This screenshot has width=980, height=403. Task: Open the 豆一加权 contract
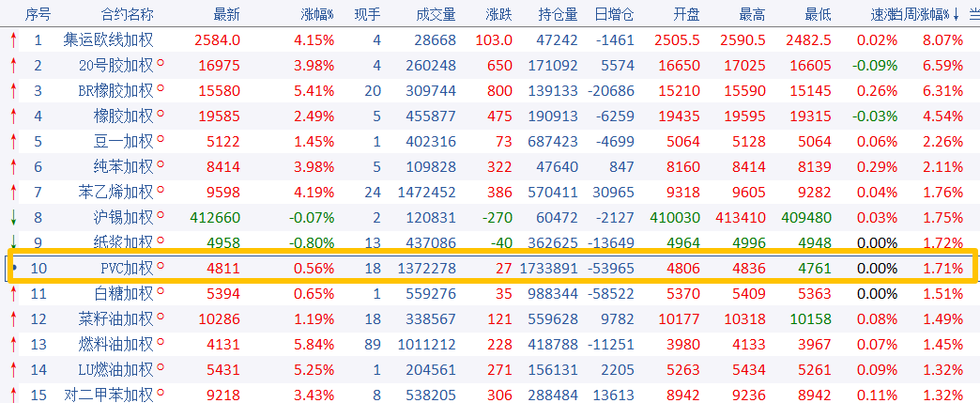click(x=124, y=142)
